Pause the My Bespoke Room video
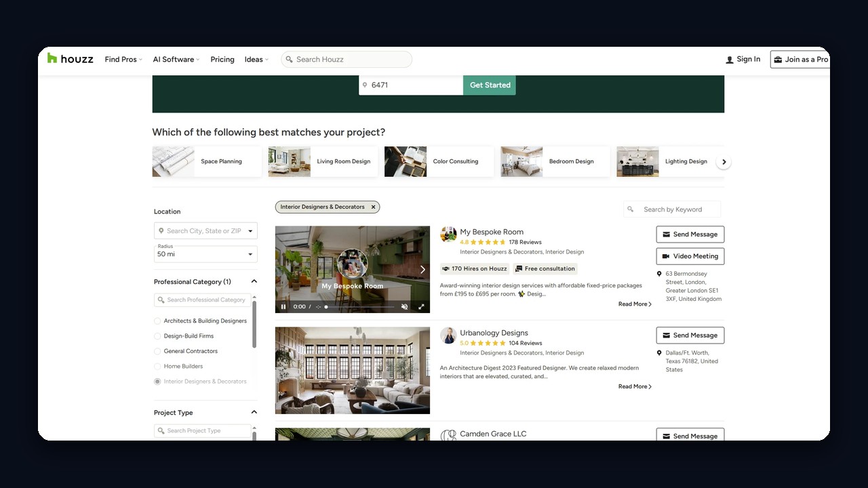The height and width of the screenshot is (488, 868). pyautogui.click(x=283, y=306)
